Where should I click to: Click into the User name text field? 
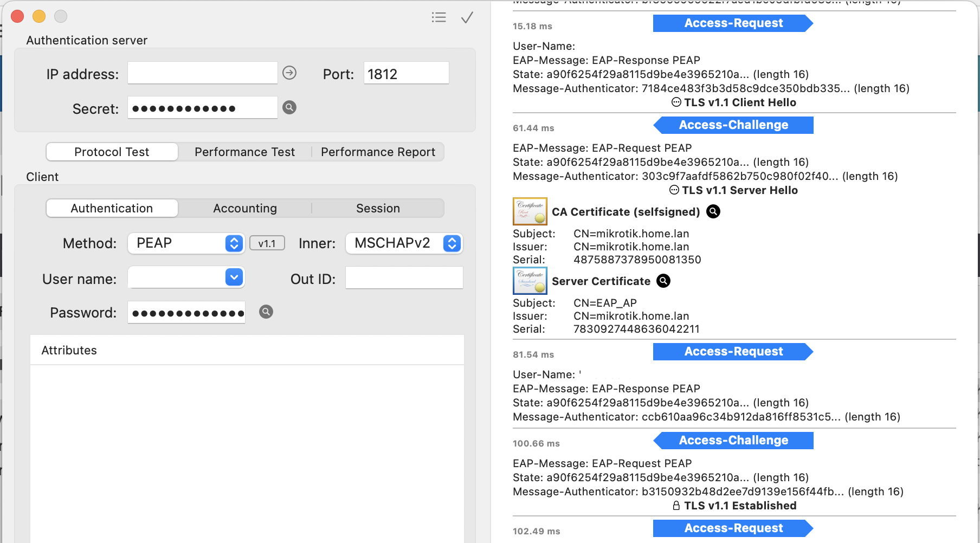(177, 277)
